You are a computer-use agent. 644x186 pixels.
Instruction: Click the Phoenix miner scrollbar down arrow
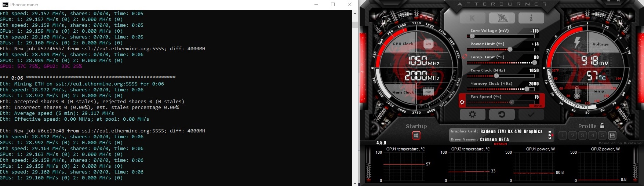tap(355, 183)
